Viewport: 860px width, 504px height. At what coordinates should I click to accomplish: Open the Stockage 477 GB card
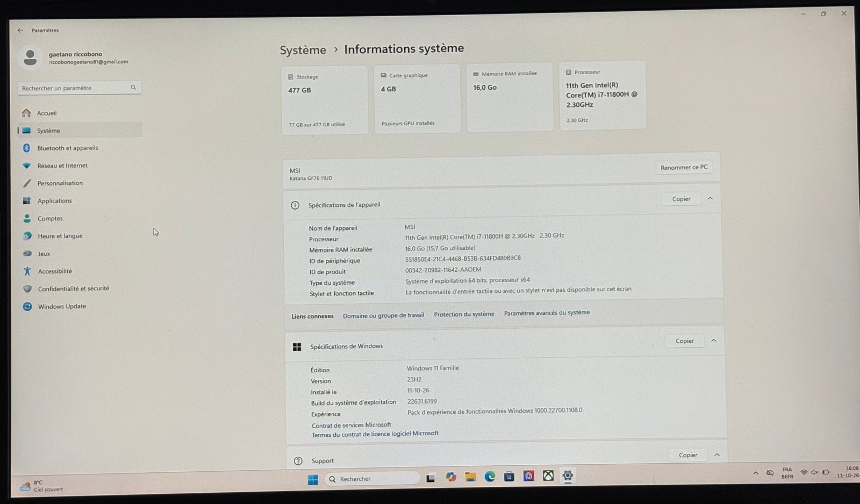click(325, 100)
